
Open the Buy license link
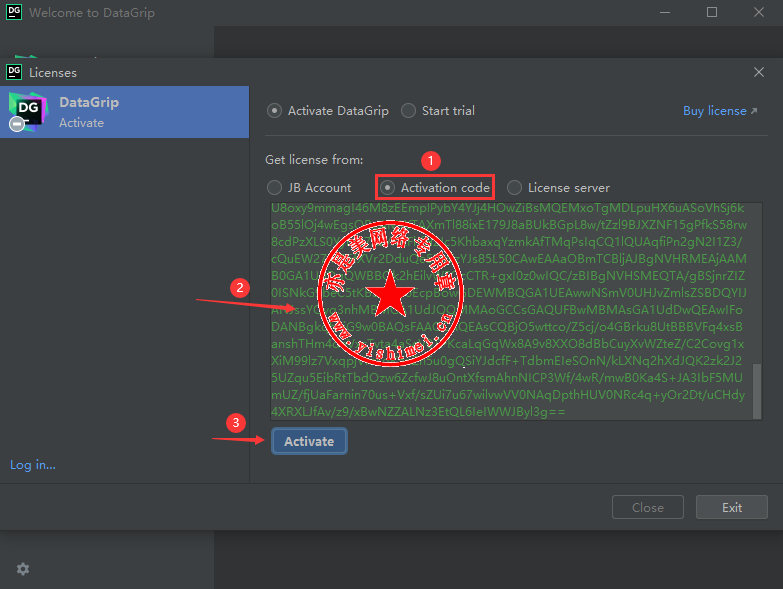pos(720,111)
